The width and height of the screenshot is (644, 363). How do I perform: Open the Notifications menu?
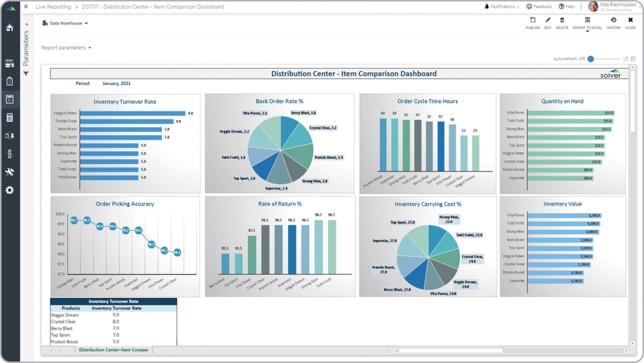click(502, 7)
